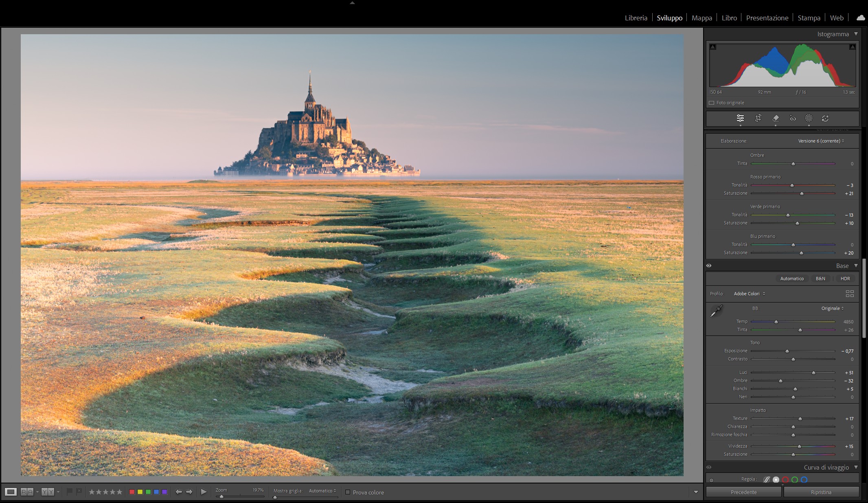Collapse the Base panel triangle
The image size is (868, 503).
point(856,266)
